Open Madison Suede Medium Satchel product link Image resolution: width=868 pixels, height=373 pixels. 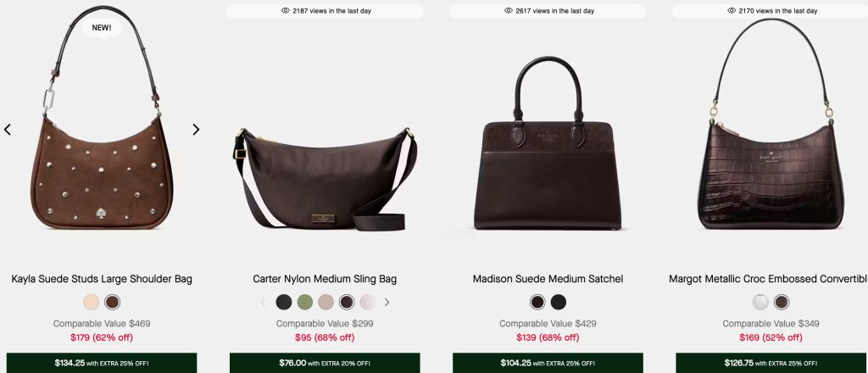click(x=548, y=279)
